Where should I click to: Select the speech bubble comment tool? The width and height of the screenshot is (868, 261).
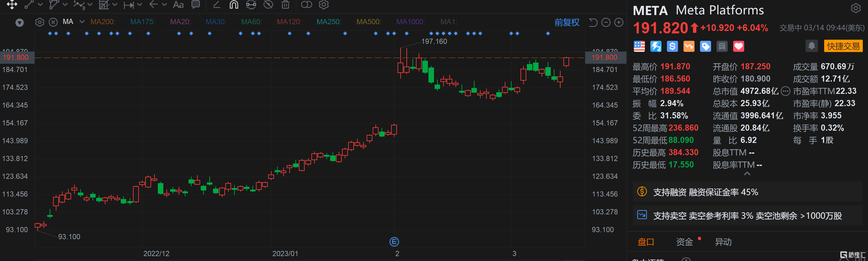tap(196, 4)
